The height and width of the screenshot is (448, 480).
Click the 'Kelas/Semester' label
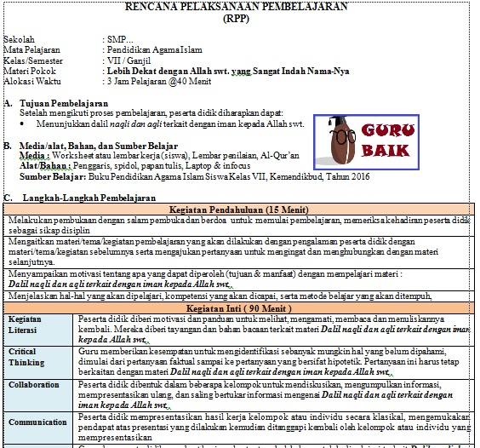tap(33, 60)
